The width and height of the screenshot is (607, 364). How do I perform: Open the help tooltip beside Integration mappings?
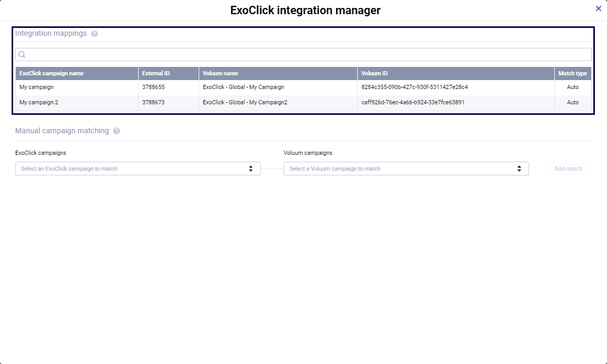(95, 33)
